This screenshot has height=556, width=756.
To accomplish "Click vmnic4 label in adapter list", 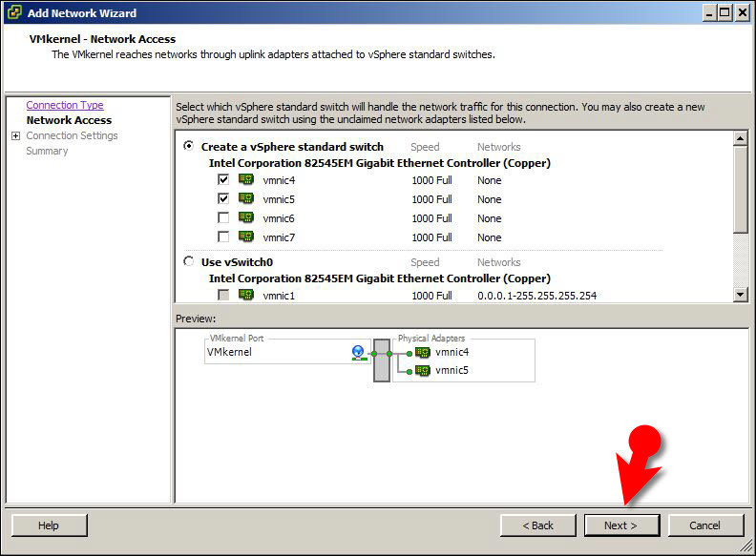I will click(x=279, y=180).
